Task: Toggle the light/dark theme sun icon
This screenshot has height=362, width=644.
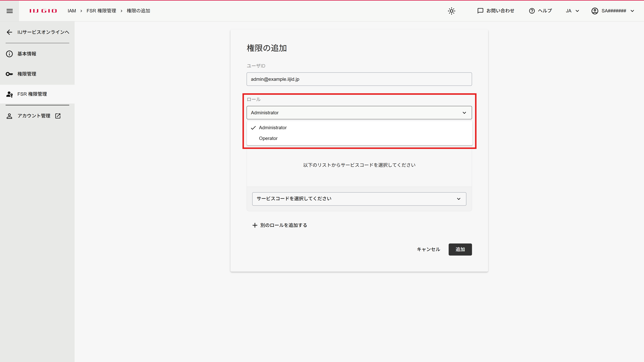Action: pos(451,11)
